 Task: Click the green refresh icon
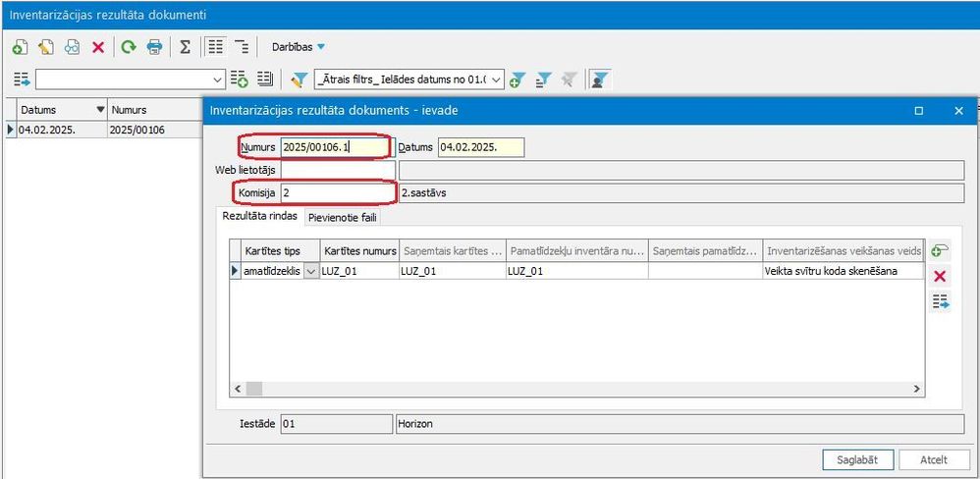[128, 47]
